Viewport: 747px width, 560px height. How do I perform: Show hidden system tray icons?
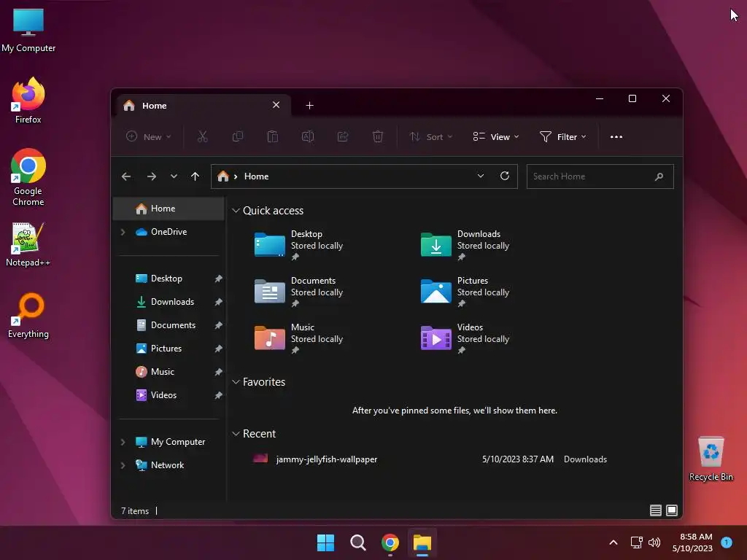pyautogui.click(x=614, y=542)
